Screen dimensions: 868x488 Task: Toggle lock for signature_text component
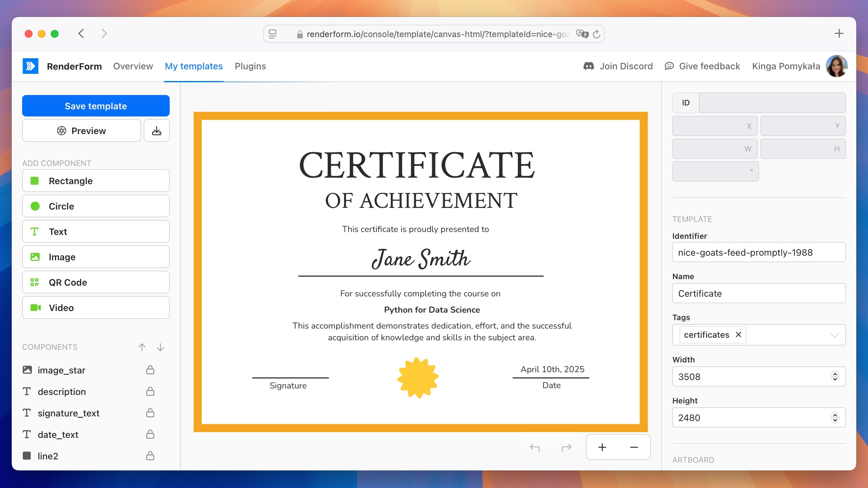click(x=150, y=413)
